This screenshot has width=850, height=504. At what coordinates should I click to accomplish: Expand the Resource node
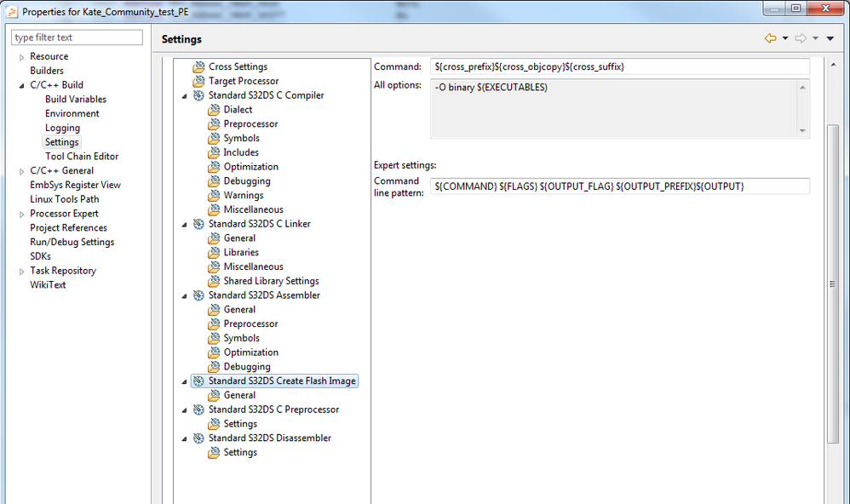coord(21,57)
